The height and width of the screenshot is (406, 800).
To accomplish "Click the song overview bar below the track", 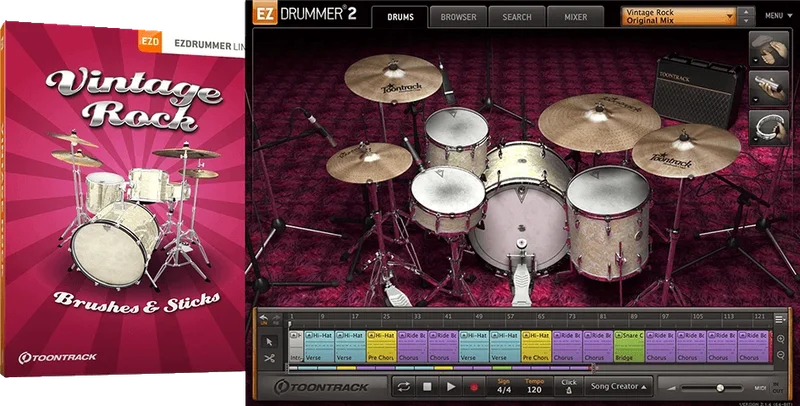I will (442, 367).
